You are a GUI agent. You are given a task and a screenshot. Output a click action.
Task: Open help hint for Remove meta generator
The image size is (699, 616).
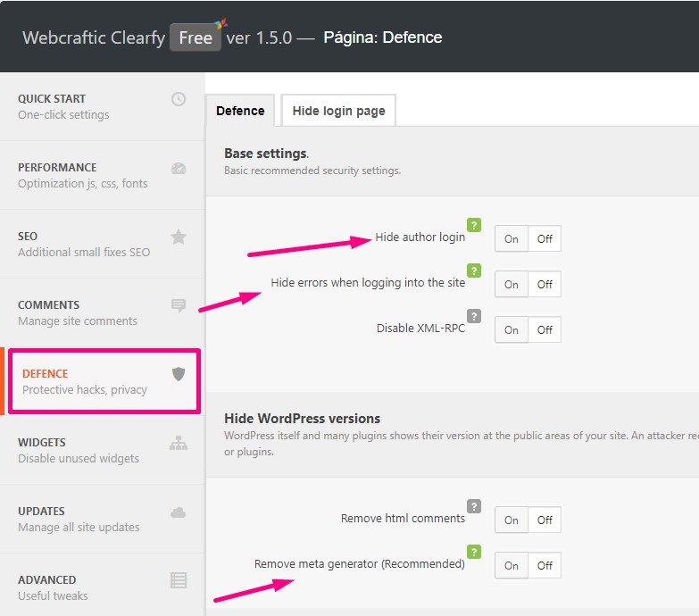(474, 552)
